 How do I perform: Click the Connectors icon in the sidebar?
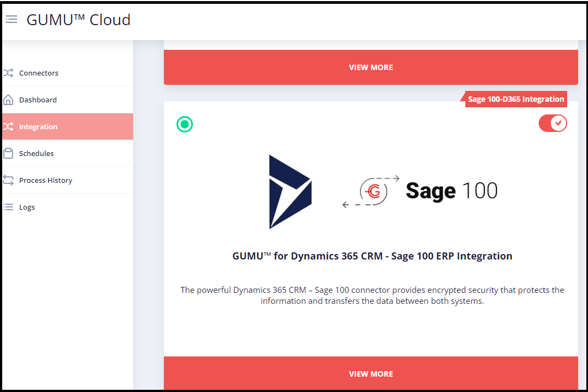point(9,72)
